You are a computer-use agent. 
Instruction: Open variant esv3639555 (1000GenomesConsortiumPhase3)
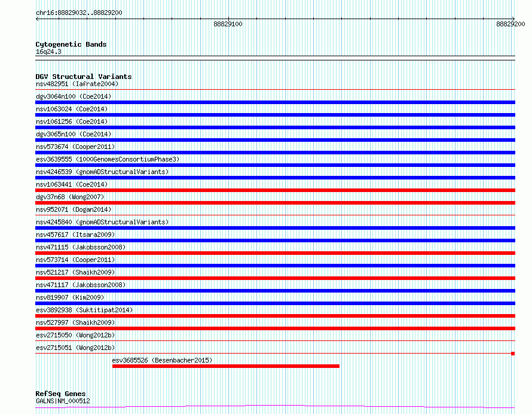coord(108,159)
